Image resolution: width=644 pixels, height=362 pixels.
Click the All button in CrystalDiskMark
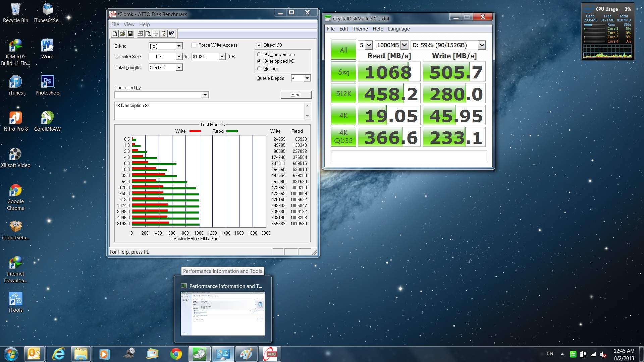click(x=343, y=50)
